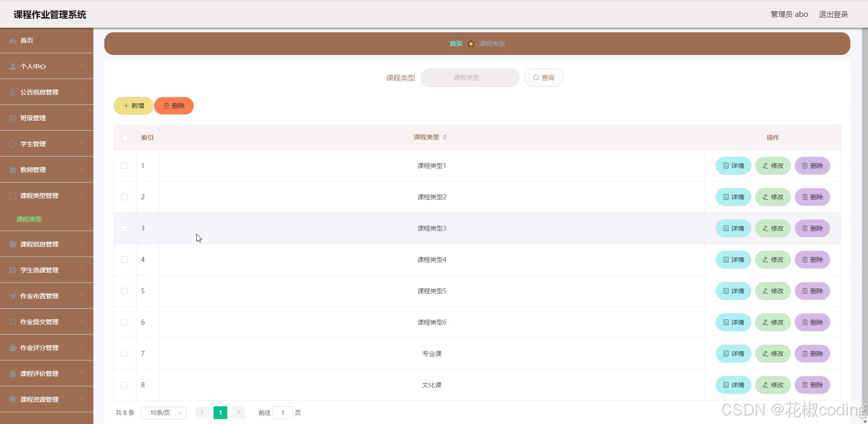Open the 作业布置管理 menu
Screen dimensions: 868x424
(47, 296)
